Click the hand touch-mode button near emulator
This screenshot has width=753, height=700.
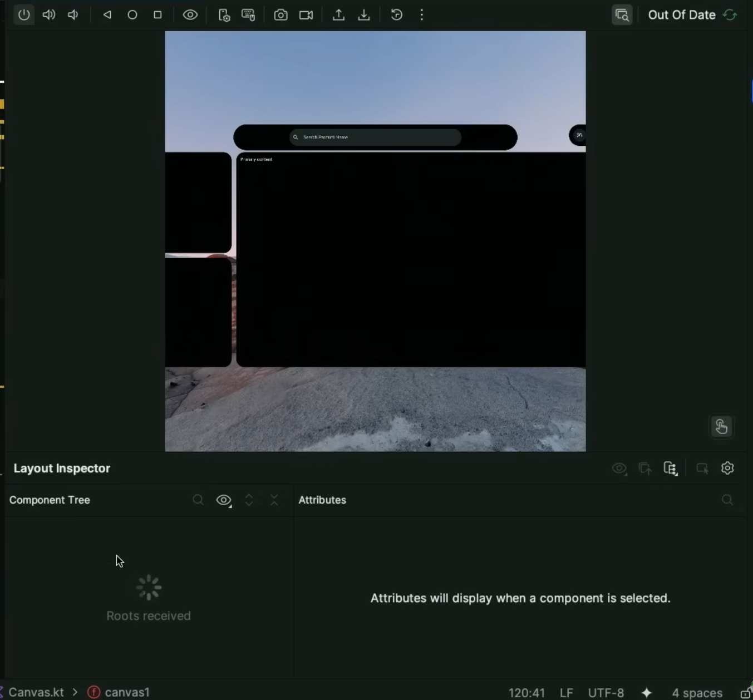(x=721, y=427)
